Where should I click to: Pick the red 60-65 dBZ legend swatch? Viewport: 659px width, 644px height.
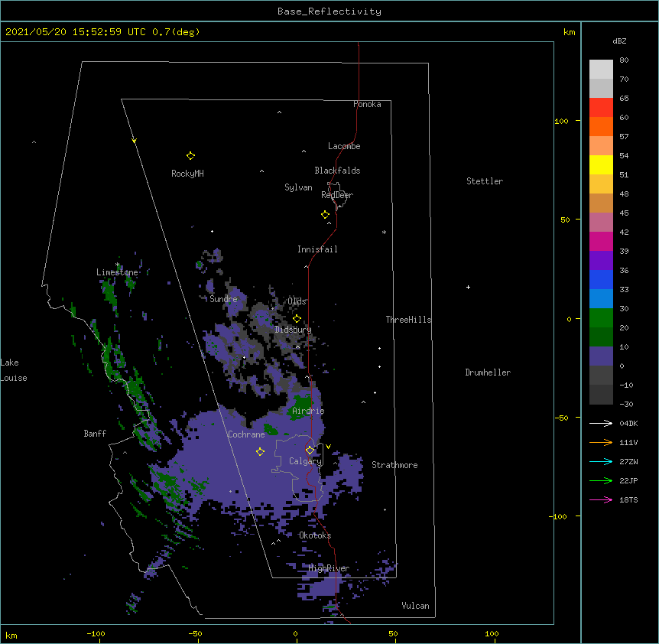601,107
